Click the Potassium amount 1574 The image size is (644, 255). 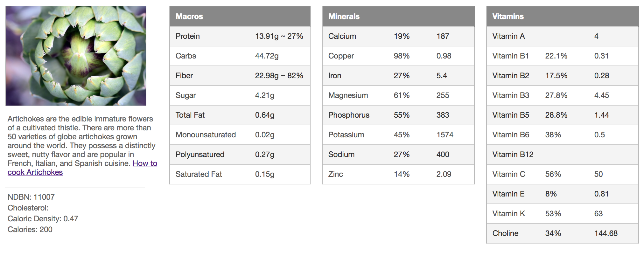445,135
